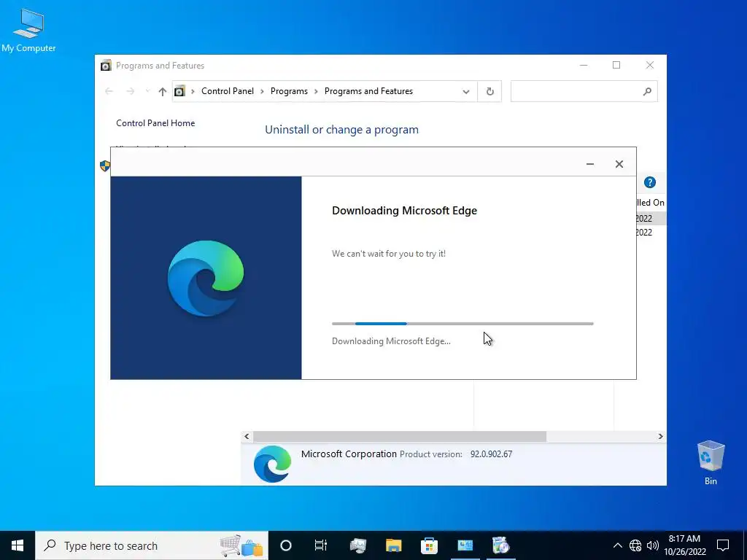
Task: Go forward in Programs and Features window
Action: pyautogui.click(x=130, y=91)
